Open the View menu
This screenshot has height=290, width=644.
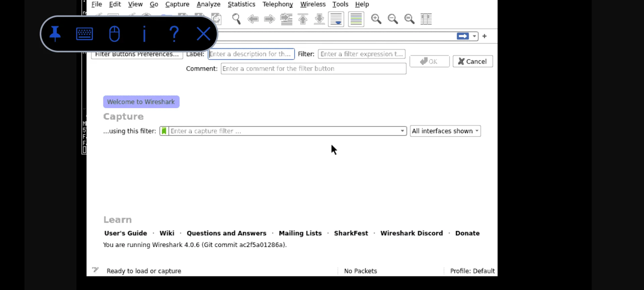point(135,4)
